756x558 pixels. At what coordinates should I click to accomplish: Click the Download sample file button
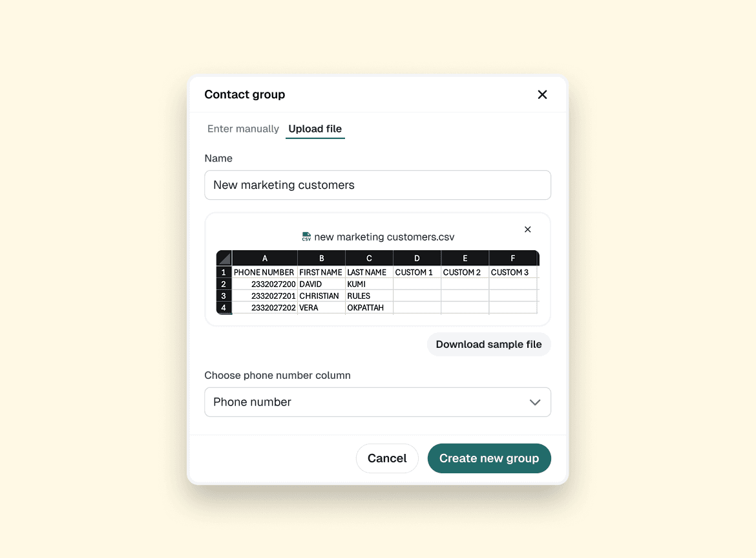tap(488, 344)
